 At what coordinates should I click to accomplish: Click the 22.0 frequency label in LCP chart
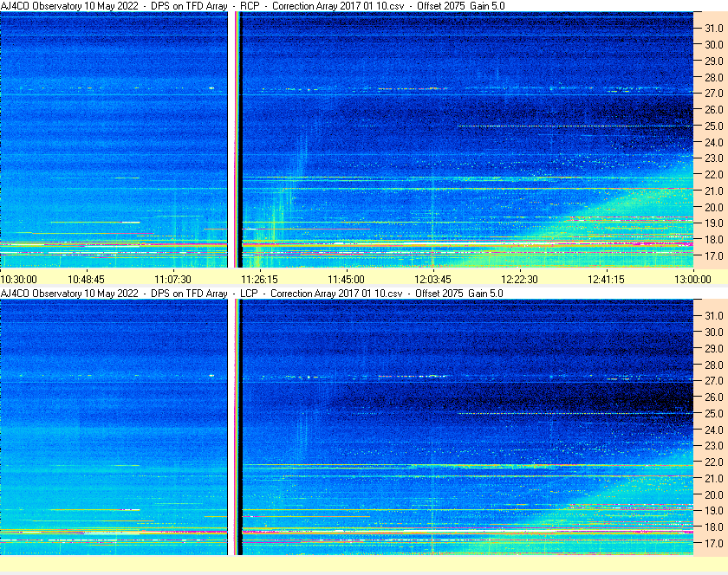point(714,462)
